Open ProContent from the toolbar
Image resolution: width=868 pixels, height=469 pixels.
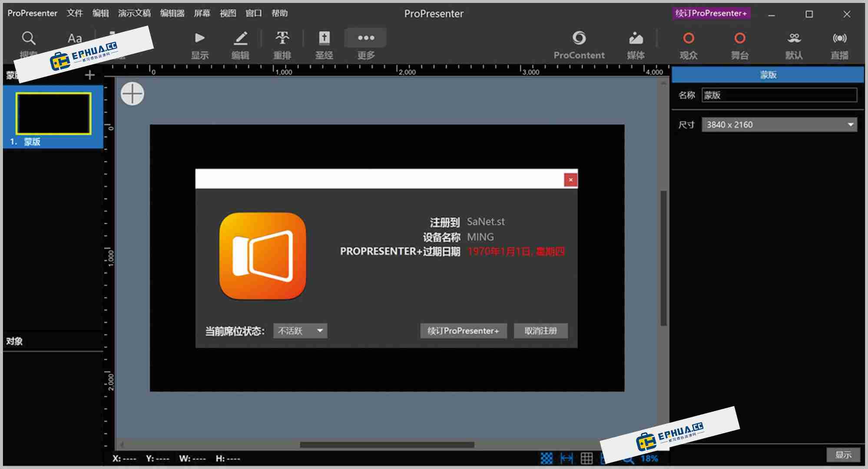pos(579,45)
